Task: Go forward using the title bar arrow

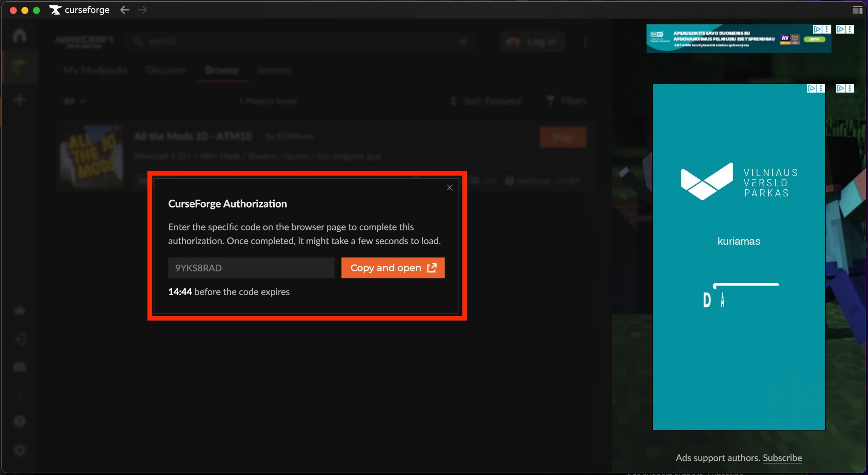Action: pos(142,10)
